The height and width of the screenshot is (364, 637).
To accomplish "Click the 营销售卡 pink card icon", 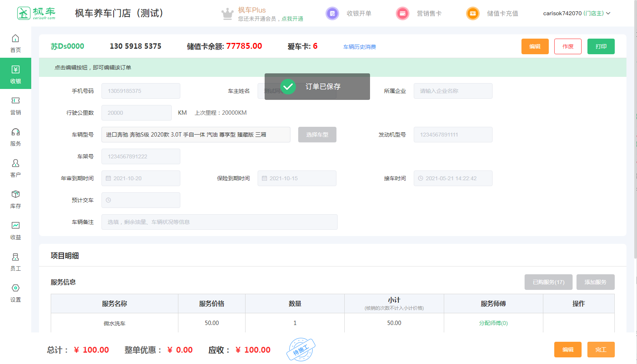I will [x=402, y=14].
